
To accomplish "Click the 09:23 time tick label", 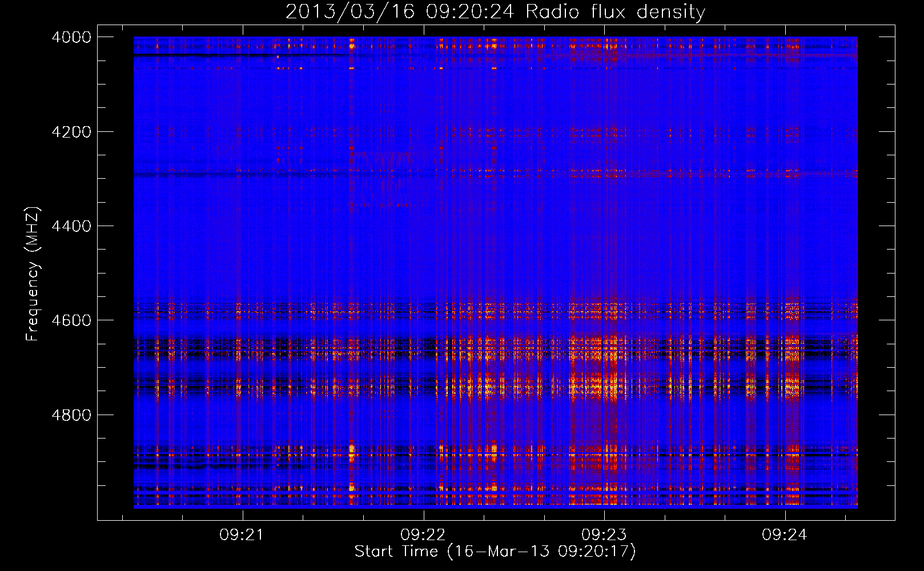I will tap(604, 534).
